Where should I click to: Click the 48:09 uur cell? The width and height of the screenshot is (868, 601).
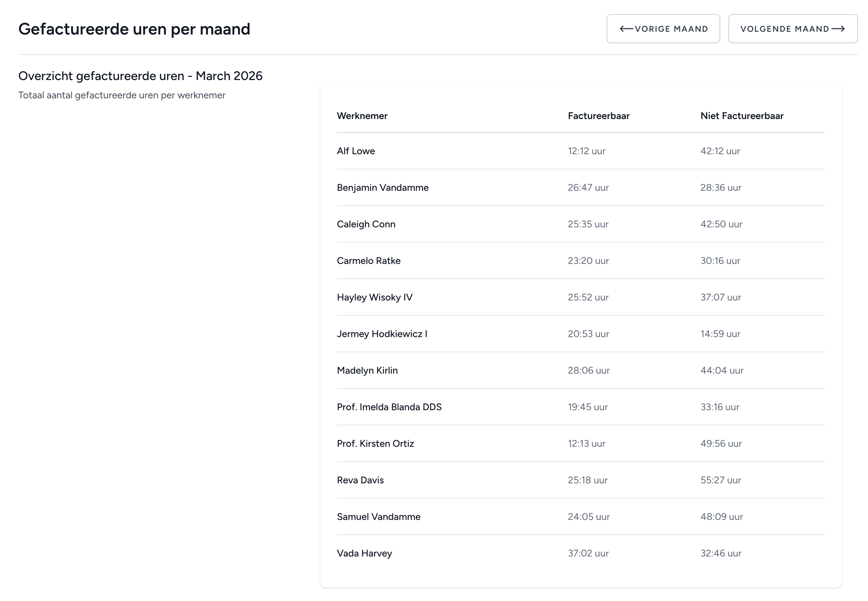(x=722, y=516)
